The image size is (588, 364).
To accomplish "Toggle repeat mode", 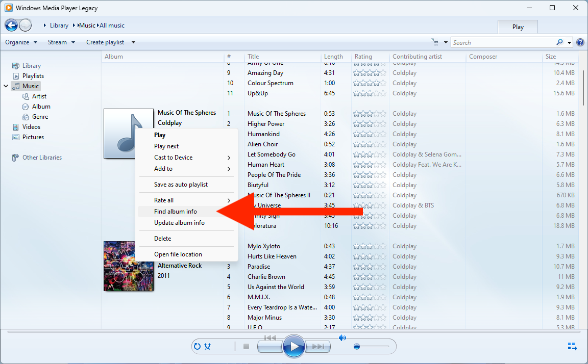I will coord(197,346).
